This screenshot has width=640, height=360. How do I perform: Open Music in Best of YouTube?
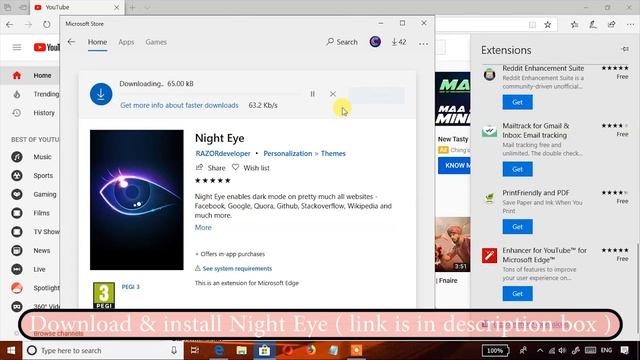31,157
